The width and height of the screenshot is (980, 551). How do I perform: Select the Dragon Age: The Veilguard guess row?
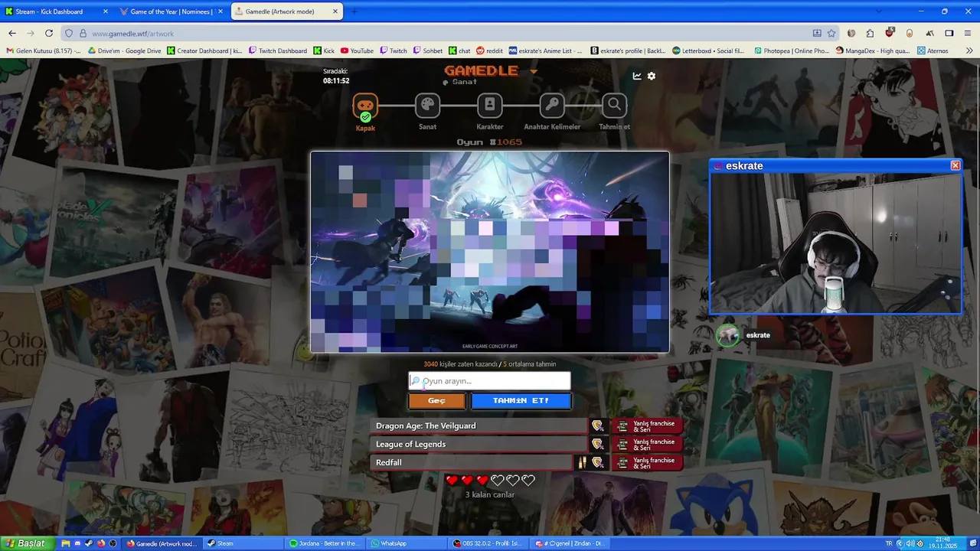(479, 425)
